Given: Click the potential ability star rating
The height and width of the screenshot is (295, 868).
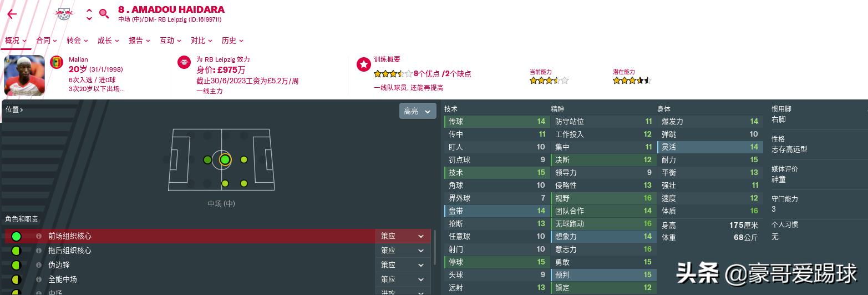Looking at the screenshot, I should pos(631,81).
